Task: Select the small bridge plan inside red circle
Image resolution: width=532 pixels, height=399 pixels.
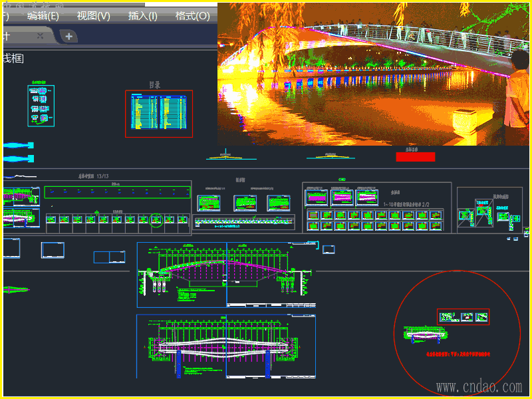Action: coord(426,334)
